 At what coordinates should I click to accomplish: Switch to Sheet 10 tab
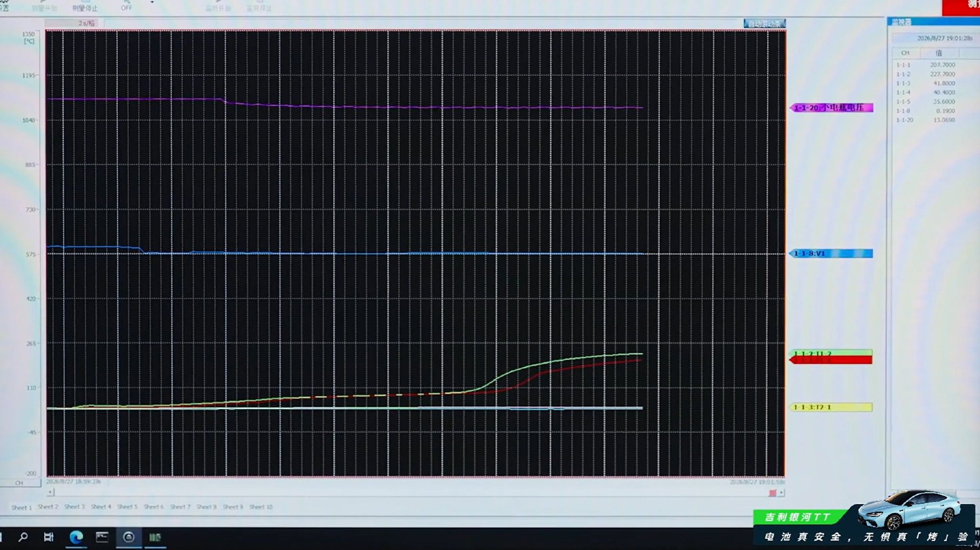[261, 506]
